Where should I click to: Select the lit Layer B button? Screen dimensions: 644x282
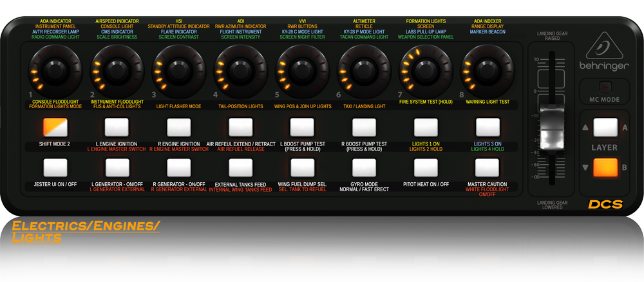[x=605, y=167]
